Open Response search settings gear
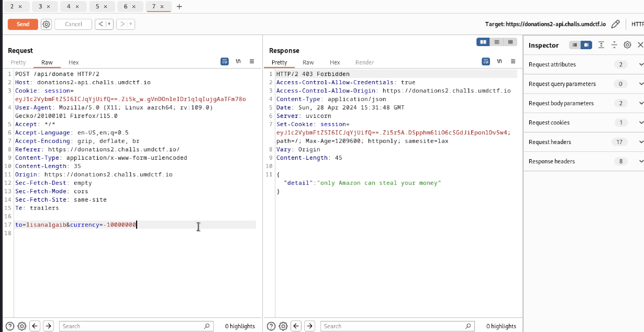644x332 pixels. (x=283, y=326)
